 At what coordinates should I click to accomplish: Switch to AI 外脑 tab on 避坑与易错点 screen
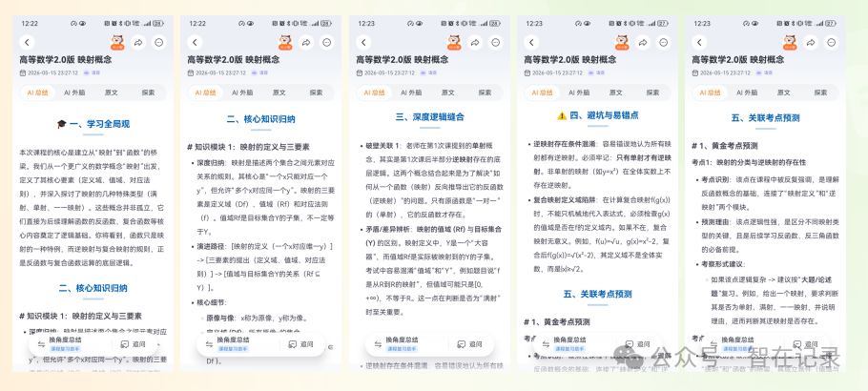point(579,93)
